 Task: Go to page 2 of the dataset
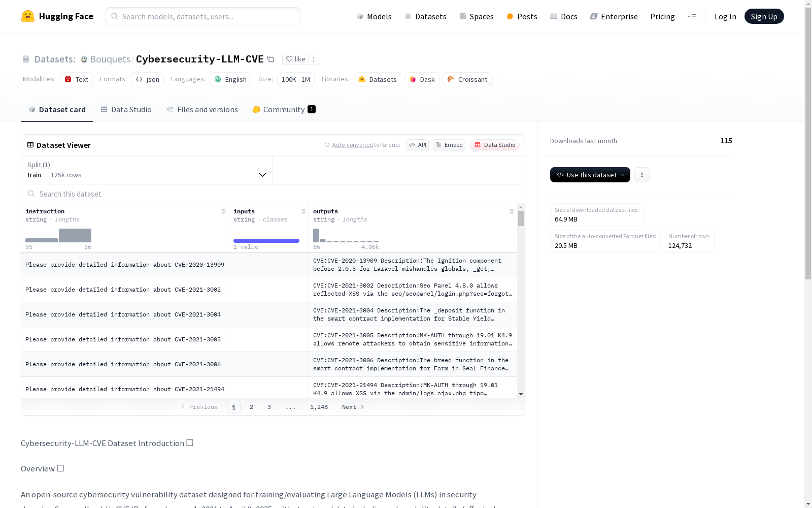pyautogui.click(x=251, y=407)
